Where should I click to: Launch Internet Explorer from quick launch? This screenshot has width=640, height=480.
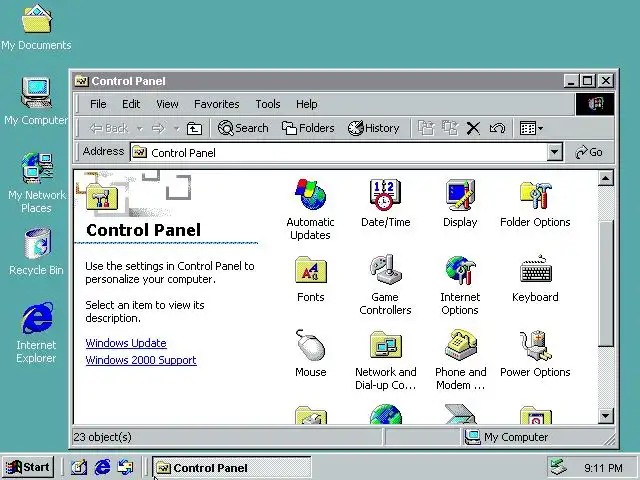(102, 467)
